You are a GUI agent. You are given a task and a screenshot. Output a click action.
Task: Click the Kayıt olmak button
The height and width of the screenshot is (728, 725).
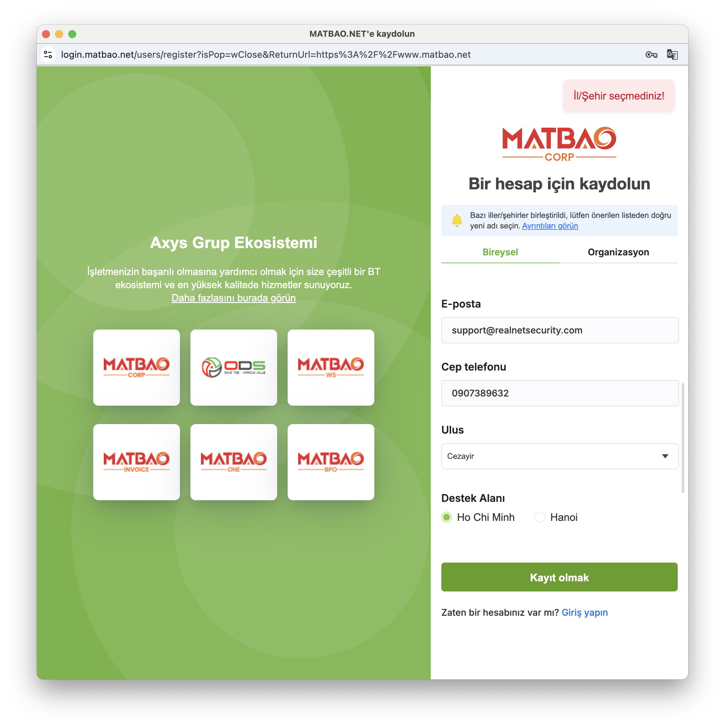(x=560, y=577)
